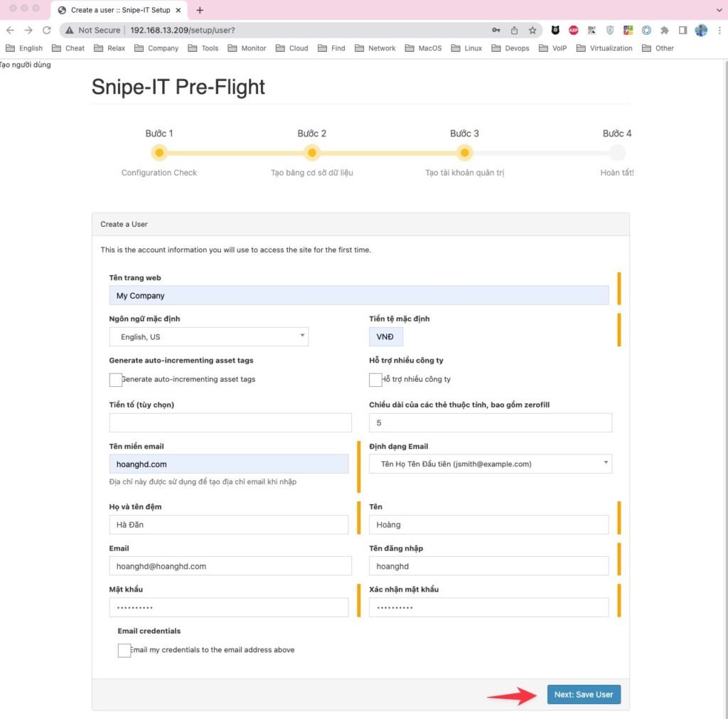Check Email my credentials checkbox

tap(124, 650)
